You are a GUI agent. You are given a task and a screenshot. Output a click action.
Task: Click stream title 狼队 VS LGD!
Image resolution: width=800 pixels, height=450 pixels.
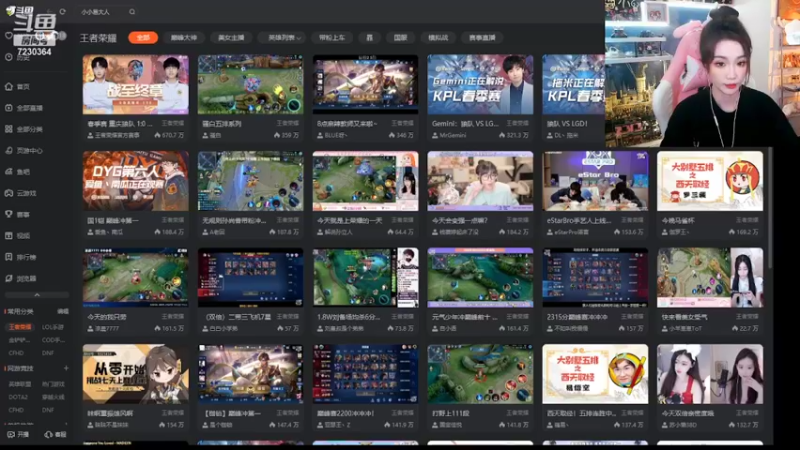[567, 123]
